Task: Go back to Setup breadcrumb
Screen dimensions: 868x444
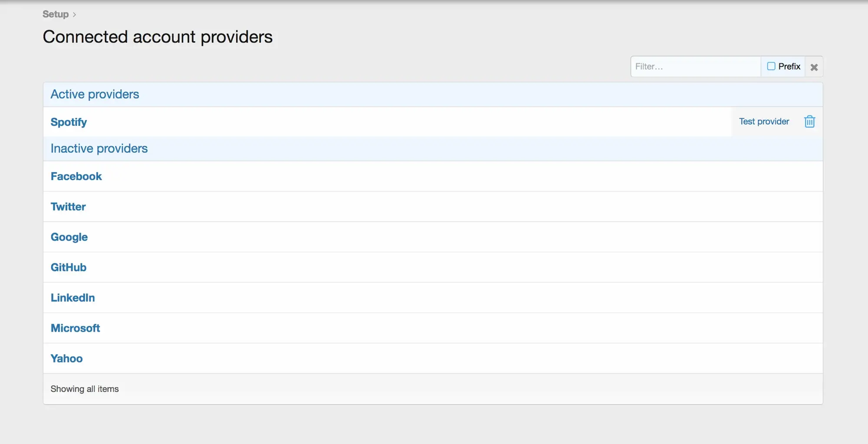Action: click(56, 14)
